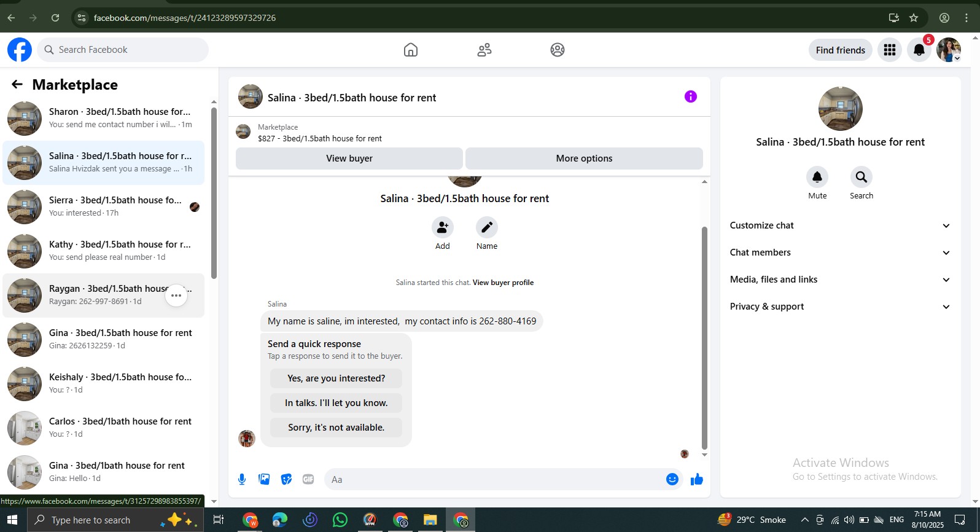Edit the chat name with pencil icon
The image size is (980, 532).
click(487, 228)
